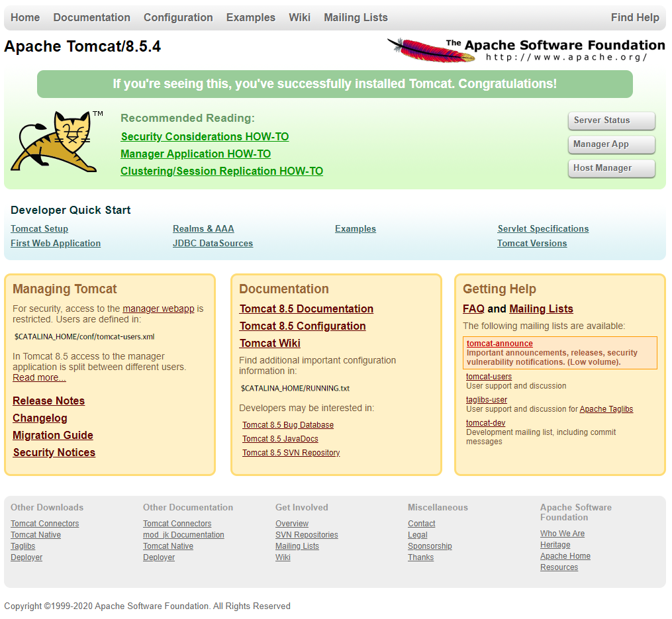Open JDBC DataSources link
Screen dimensions: 672x619
coord(213,244)
